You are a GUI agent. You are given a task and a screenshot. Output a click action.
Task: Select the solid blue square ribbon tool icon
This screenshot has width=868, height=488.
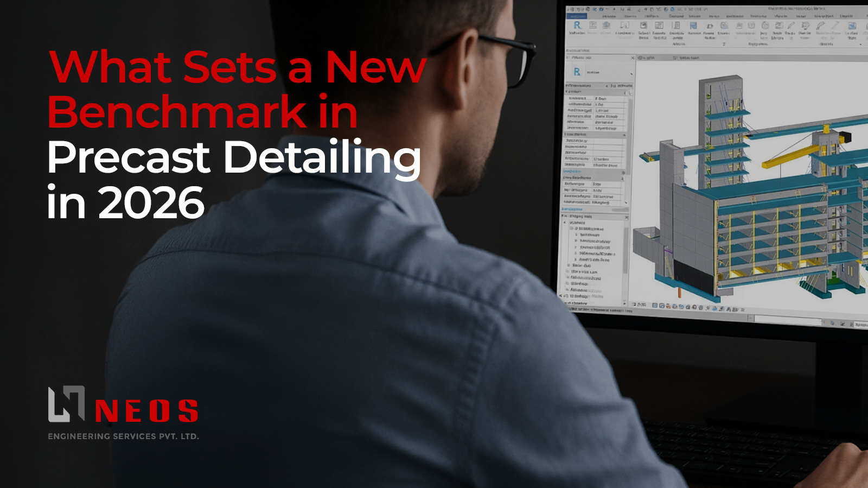click(x=693, y=26)
